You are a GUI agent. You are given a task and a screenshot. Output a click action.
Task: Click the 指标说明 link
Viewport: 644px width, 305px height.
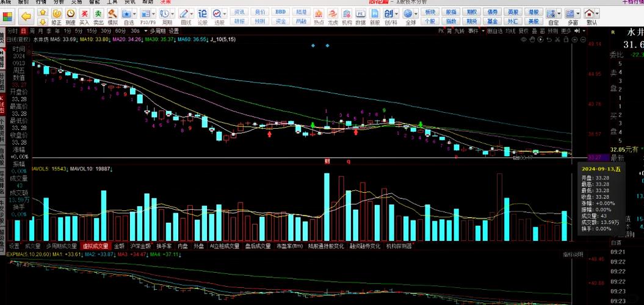pos(573,254)
